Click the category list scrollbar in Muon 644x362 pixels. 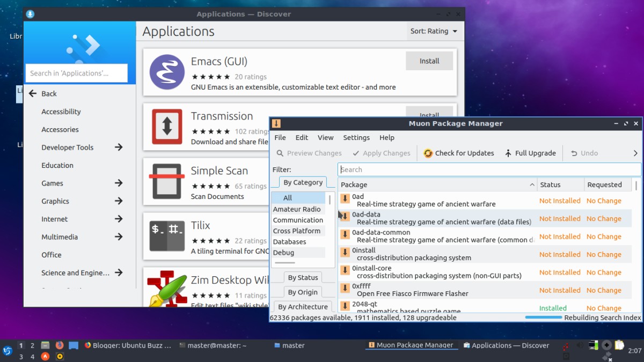click(x=330, y=200)
